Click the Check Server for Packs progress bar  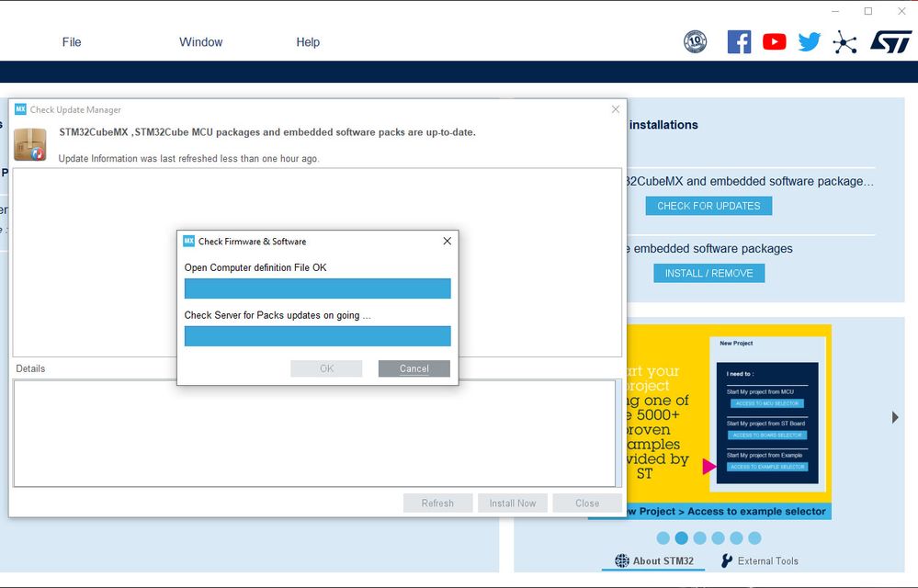tap(317, 336)
